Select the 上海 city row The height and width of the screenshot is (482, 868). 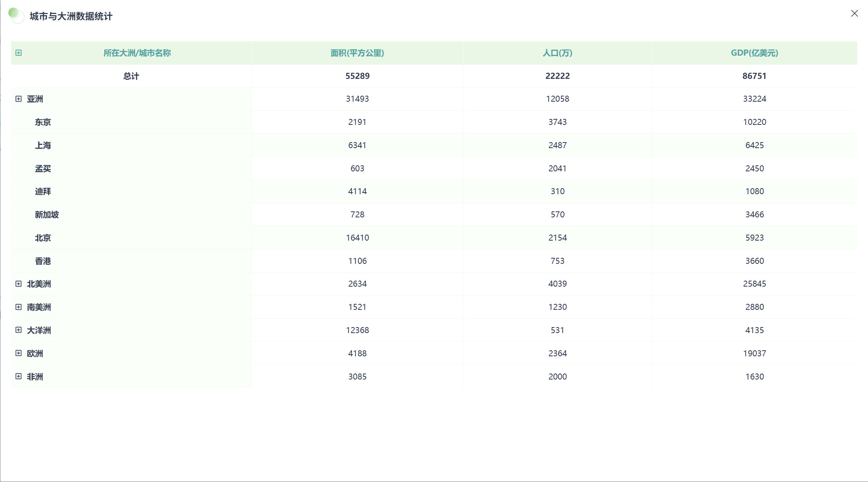43,145
